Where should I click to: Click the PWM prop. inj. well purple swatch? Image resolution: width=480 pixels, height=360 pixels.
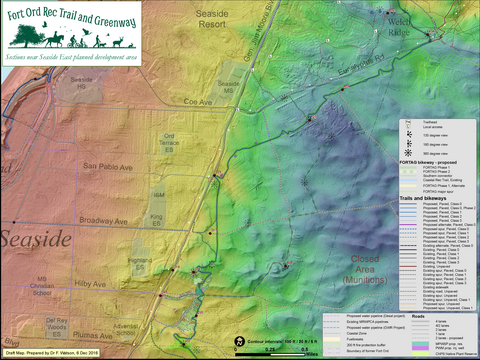(420, 348)
